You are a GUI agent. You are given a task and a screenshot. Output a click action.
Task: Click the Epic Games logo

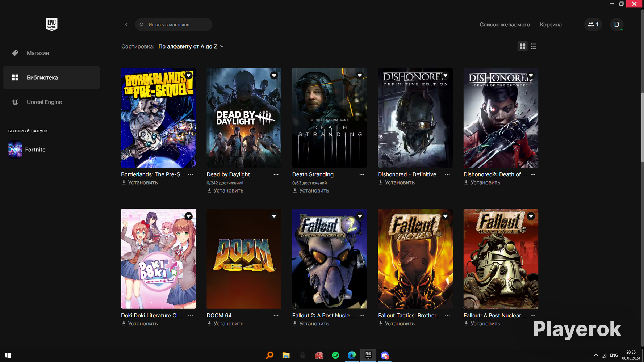[51, 24]
